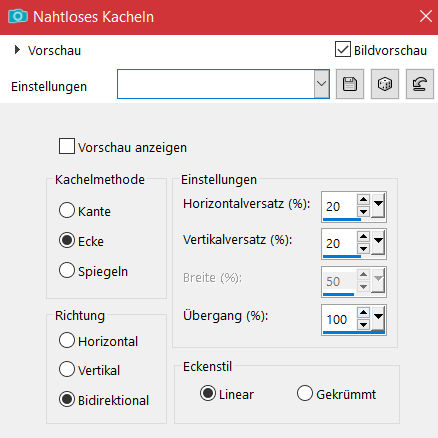The image size is (438, 438).
Task: Click the Horizontalversatz (%) label
Action: click(x=247, y=203)
